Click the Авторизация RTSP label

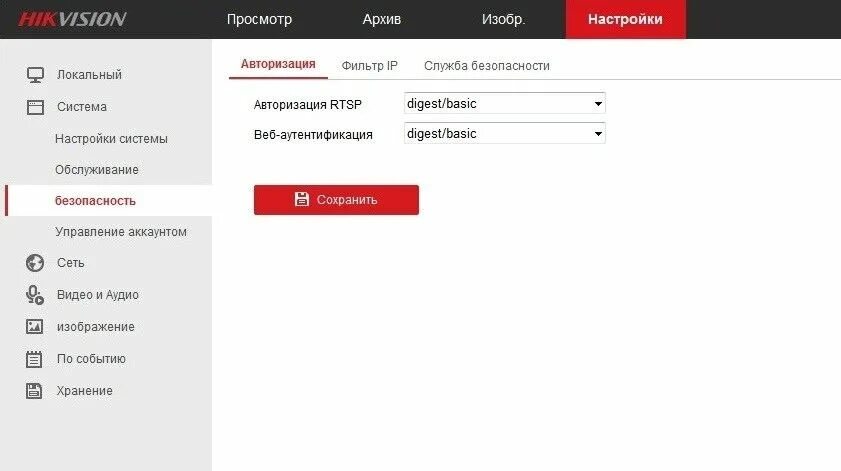[x=307, y=105]
